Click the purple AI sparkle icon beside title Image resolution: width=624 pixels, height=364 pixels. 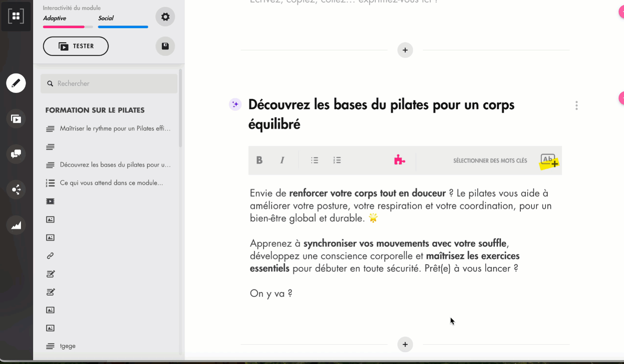pyautogui.click(x=235, y=104)
